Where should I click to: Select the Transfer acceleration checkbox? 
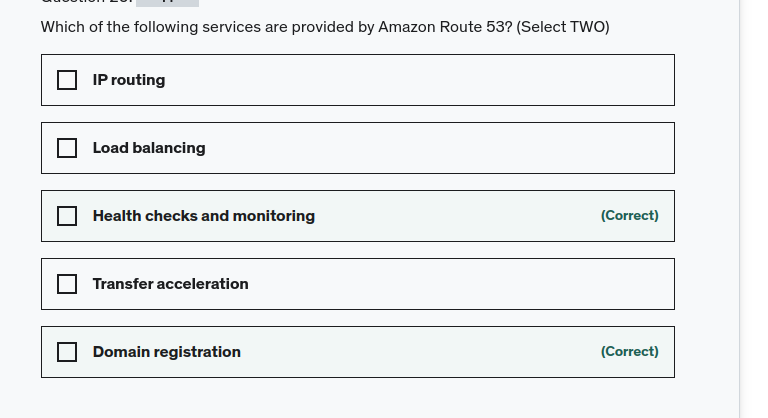coord(67,284)
